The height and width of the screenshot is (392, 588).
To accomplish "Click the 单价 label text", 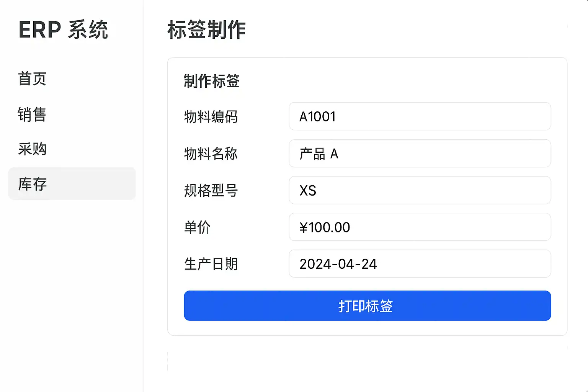I will [198, 227].
